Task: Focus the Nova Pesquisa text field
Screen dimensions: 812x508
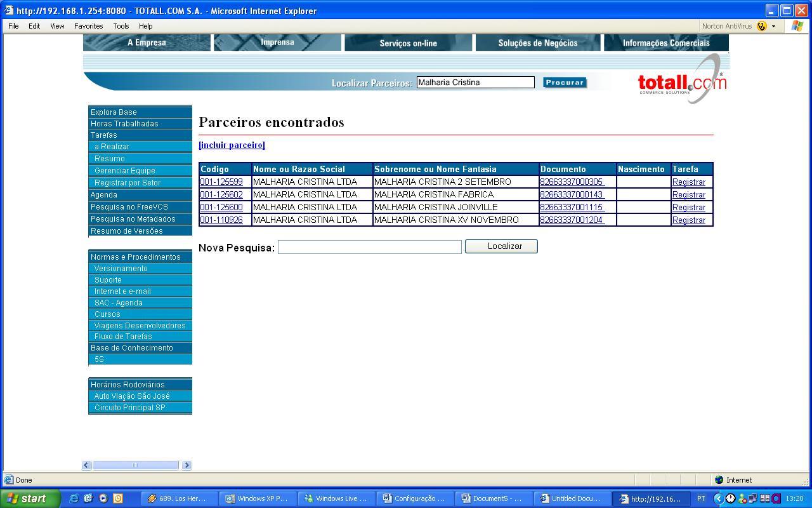Action: tap(370, 247)
